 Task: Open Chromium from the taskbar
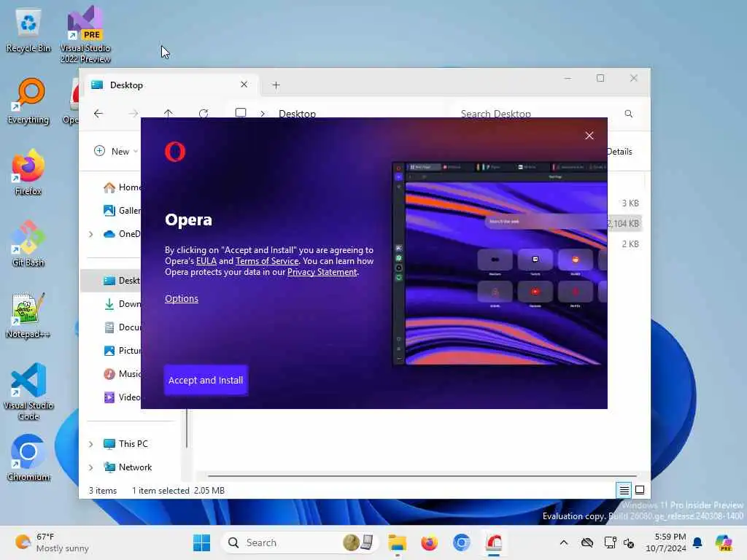click(461, 542)
